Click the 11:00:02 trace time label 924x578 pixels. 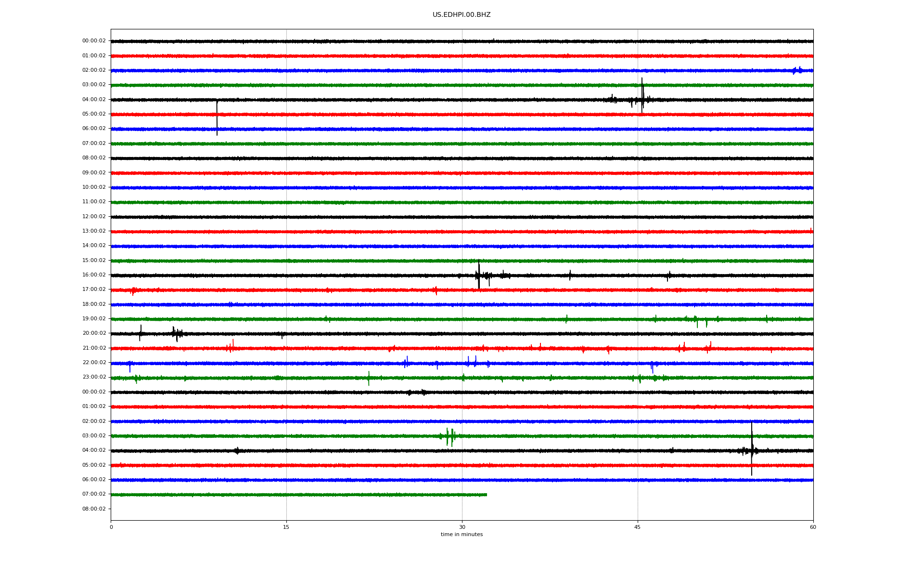click(x=94, y=202)
